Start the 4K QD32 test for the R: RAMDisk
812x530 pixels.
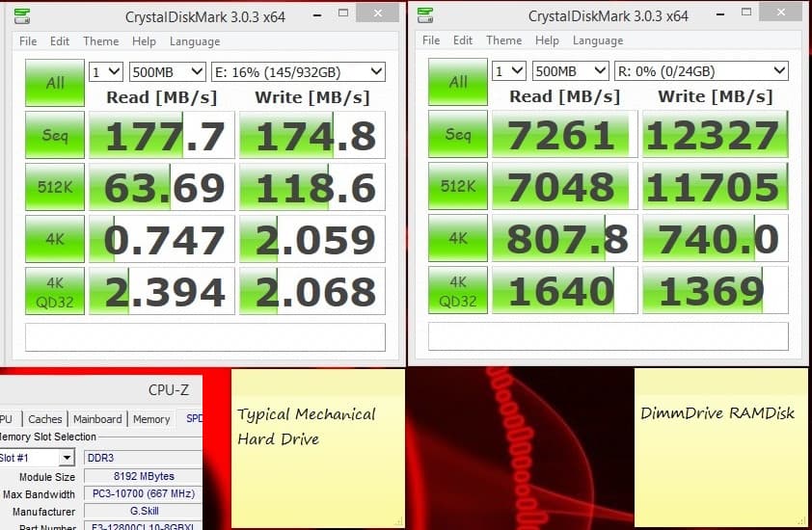pyautogui.click(x=458, y=291)
